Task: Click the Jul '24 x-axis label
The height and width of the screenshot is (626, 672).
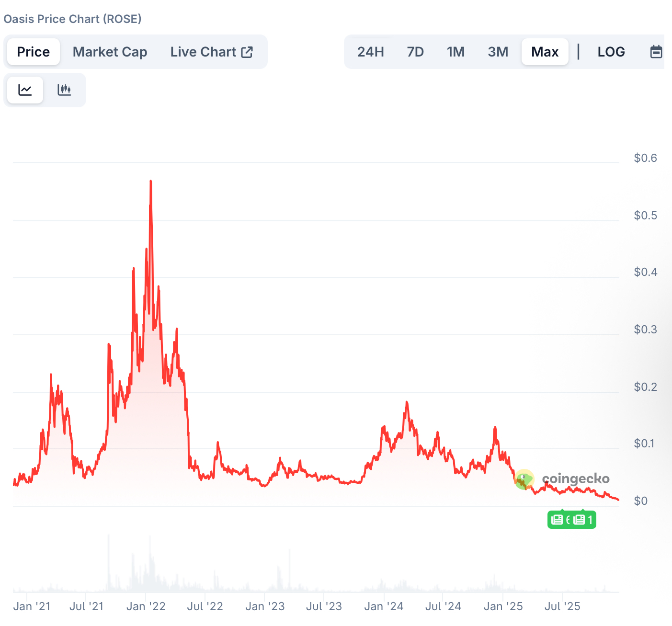Action: click(443, 606)
